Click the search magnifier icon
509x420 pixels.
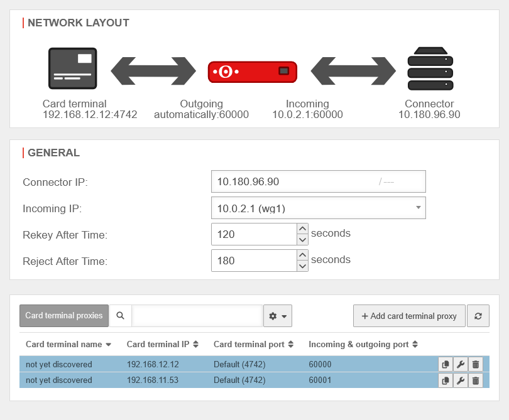click(x=121, y=316)
